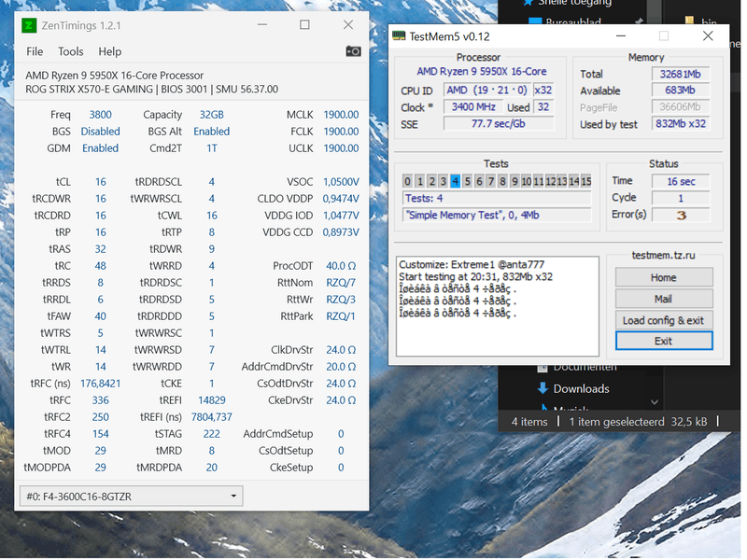Click the VSOC value 1,0500V
The height and width of the screenshot is (560, 747).
[x=341, y=182]
